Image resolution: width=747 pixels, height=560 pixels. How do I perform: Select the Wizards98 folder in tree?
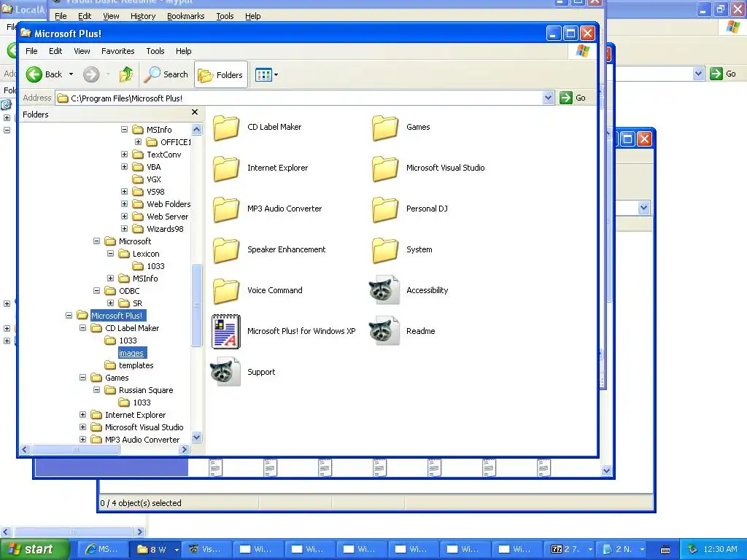[x=165, y=229]
